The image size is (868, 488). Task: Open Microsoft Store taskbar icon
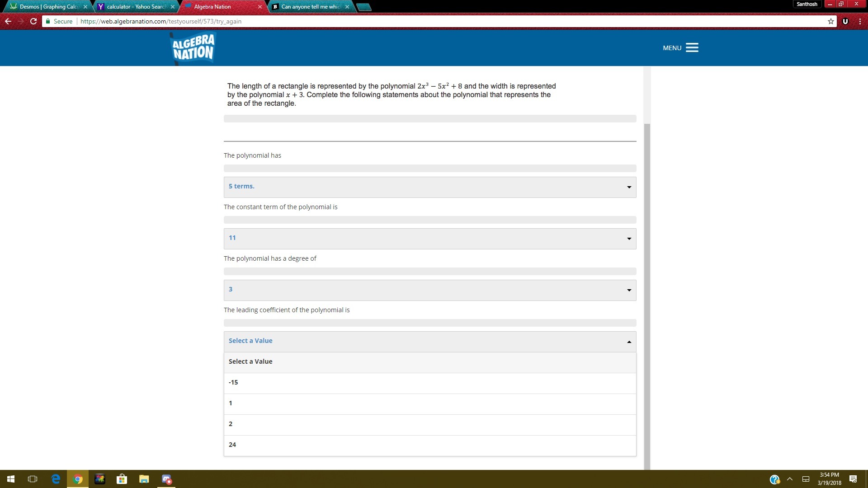pyautogui.click(x=122, y=479)
